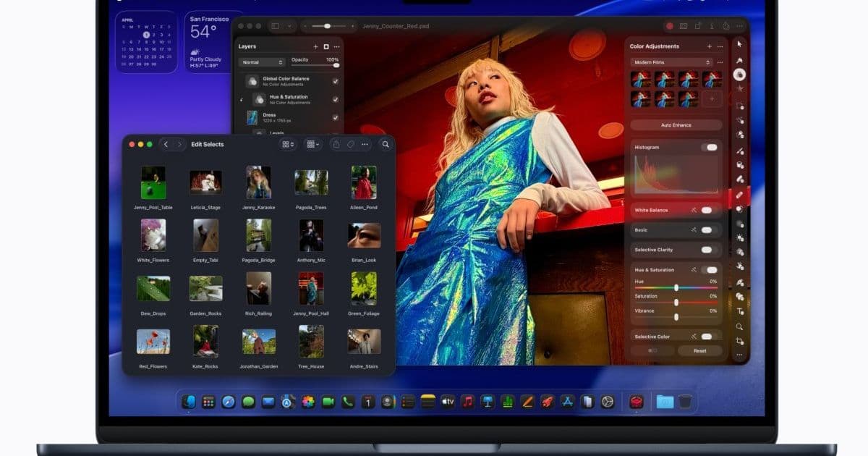Click the Reset button in Color Adjustments
868x456 pixels.
[699, 350]
